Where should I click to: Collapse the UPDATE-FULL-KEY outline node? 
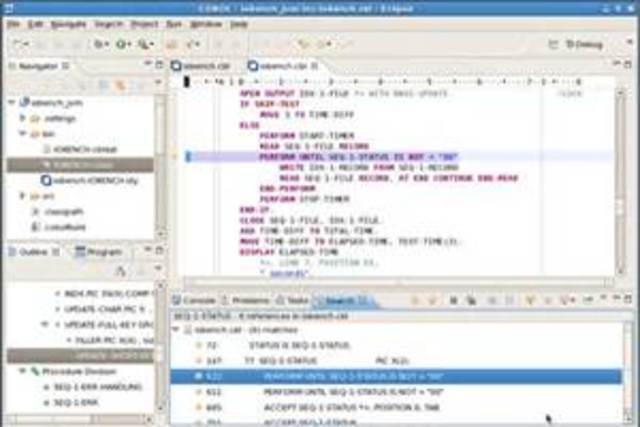(45, 325)
